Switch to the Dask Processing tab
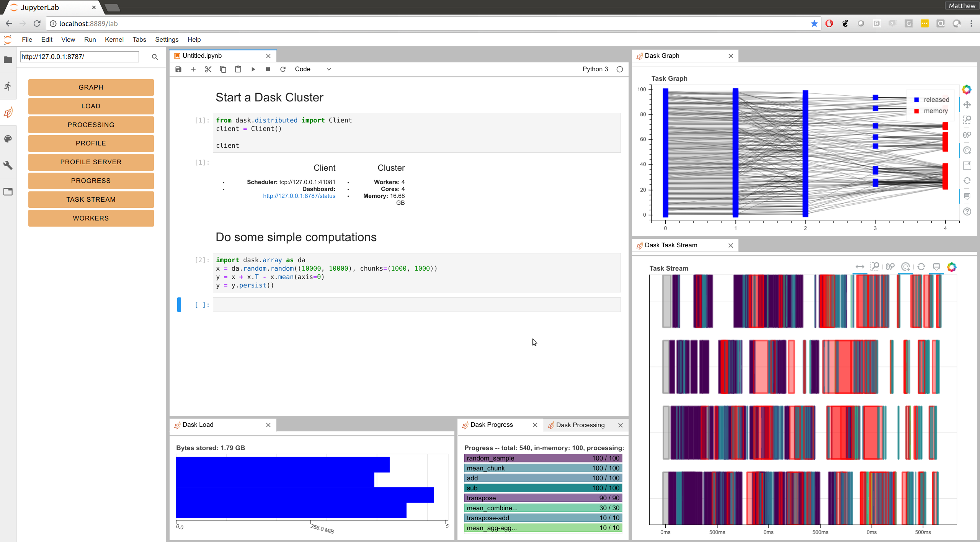980x542 pixels. click(x=580, y=425)
